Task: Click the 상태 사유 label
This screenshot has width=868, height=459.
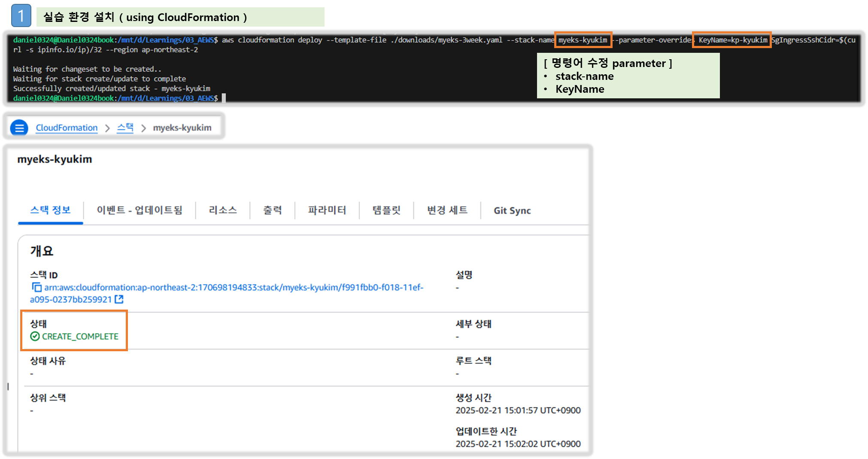Action: 48,361
